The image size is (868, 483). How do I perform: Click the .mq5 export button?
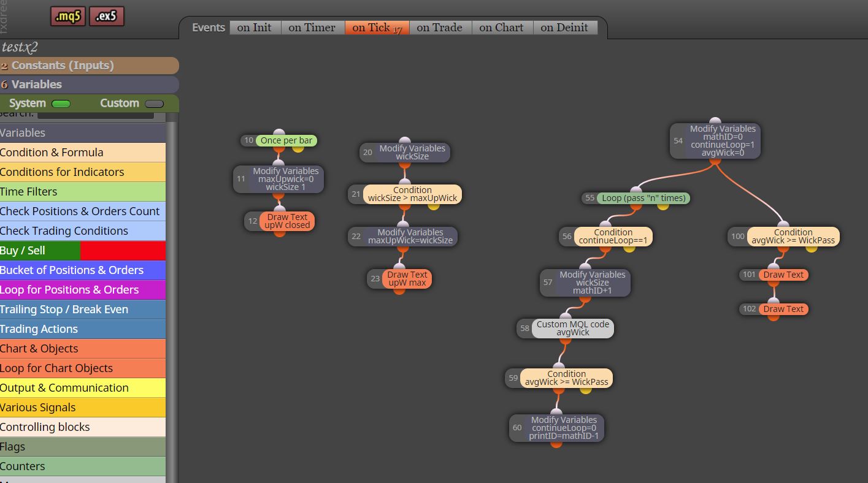68,17
